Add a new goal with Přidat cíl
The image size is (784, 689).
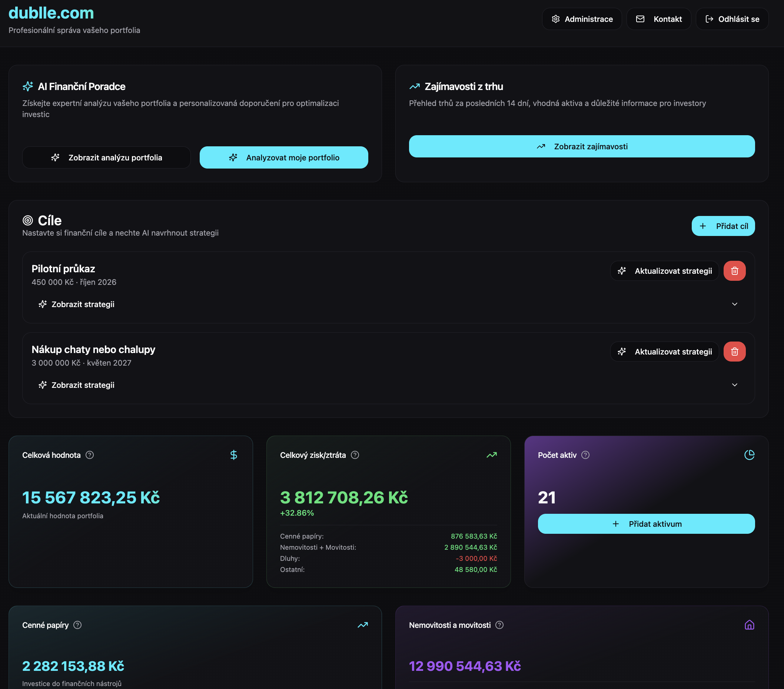[723, 226]
